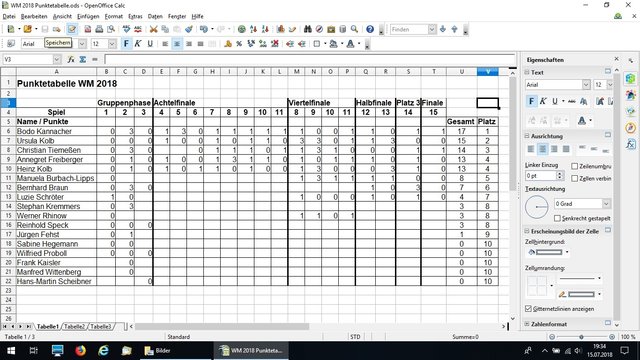Open the Format menu
This screenshot has height=360, width=640.
113,16
